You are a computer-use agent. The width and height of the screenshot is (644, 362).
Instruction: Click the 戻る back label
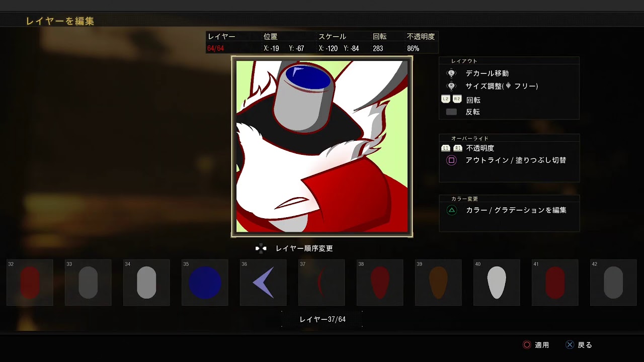point(585,345)
